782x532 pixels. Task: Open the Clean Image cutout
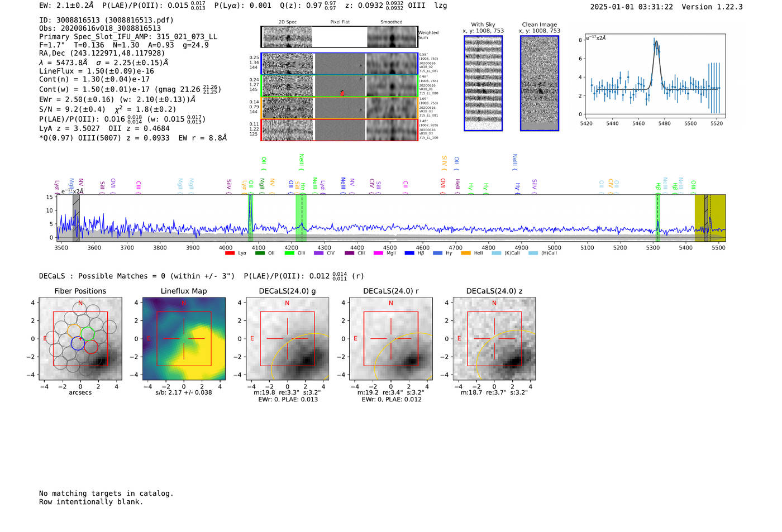pyautogui.click(x=540, y=84)
